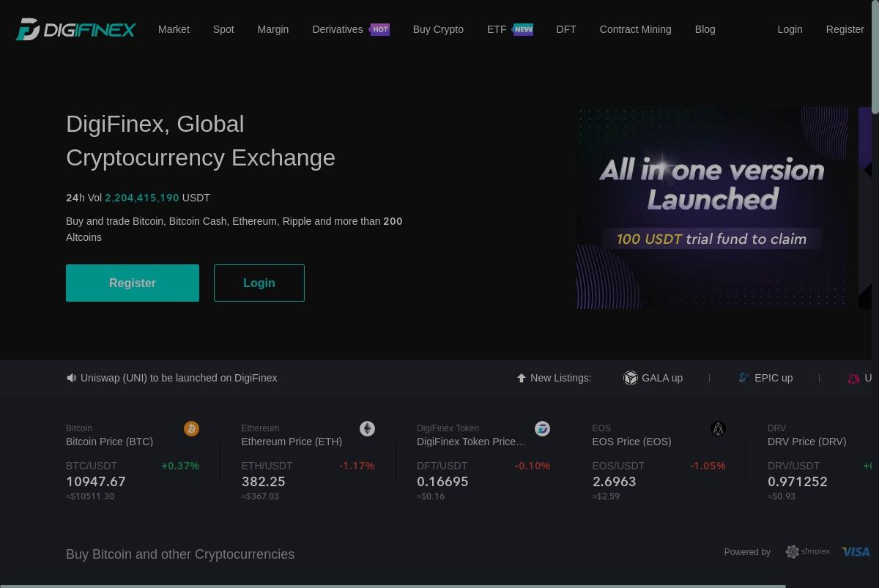This screenshot has height=588, width=879.
Task: Click the EOS/USDT pair label
Action: tap(618, 466)
